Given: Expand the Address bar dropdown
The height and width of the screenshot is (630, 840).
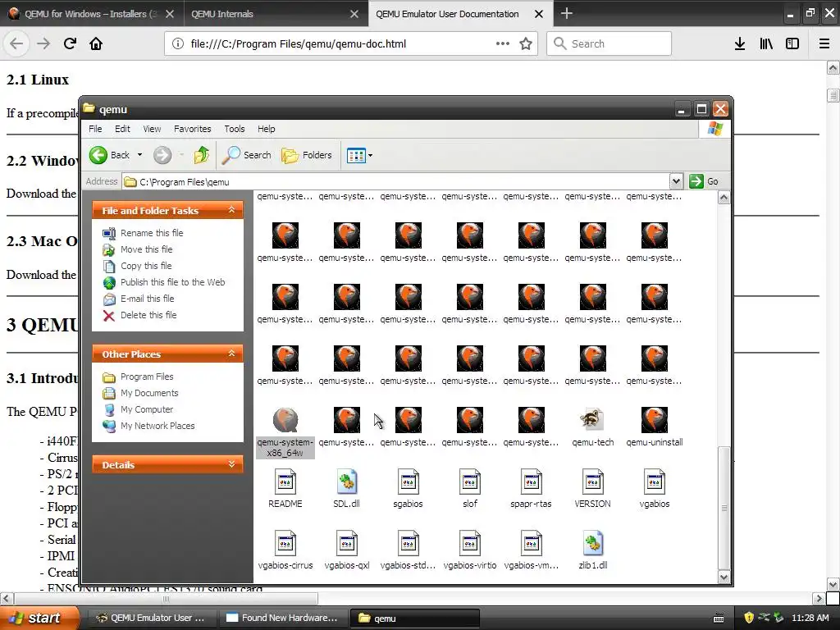Looking at the screenshot, I should pos(676,181).
